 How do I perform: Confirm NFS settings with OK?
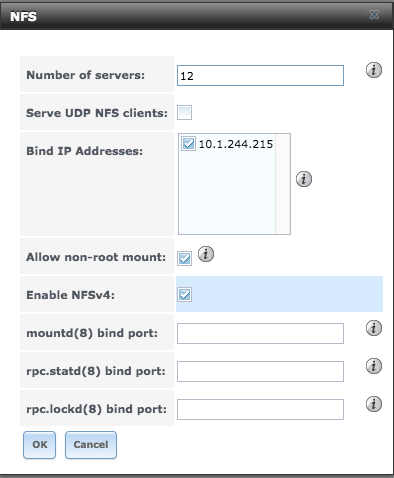[x=39, y=445]
